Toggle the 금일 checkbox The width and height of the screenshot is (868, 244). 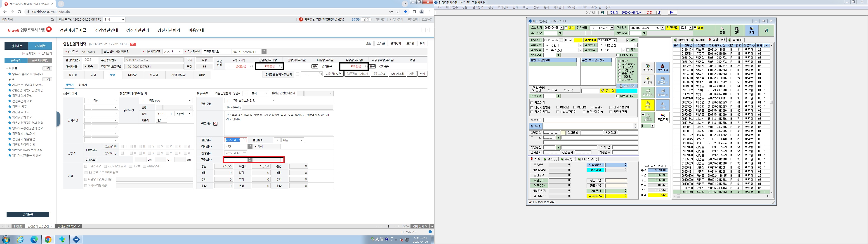click(x=628, y=40)
